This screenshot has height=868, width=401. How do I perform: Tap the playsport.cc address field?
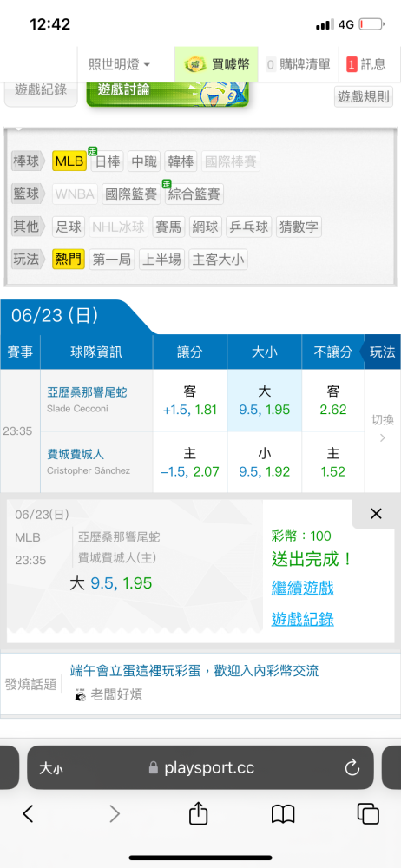[x=200, y=768]
